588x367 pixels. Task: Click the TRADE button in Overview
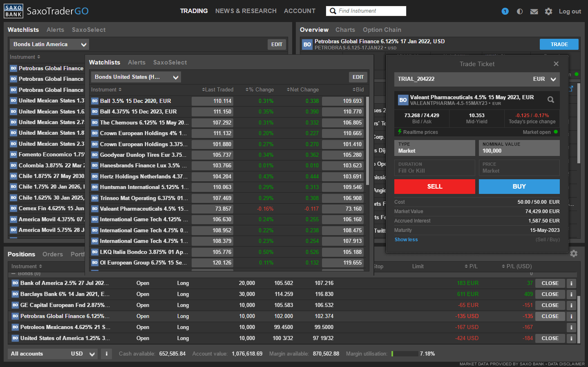pos(559,44)
